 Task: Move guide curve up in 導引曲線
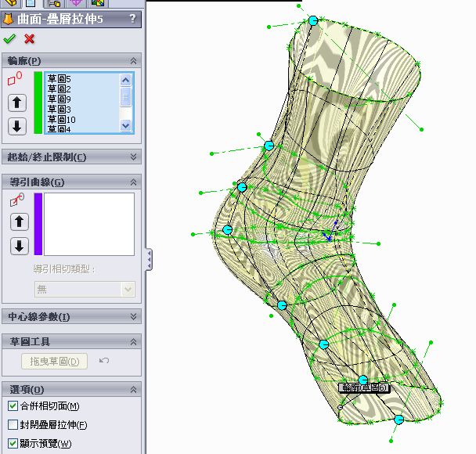pos(20,222)
